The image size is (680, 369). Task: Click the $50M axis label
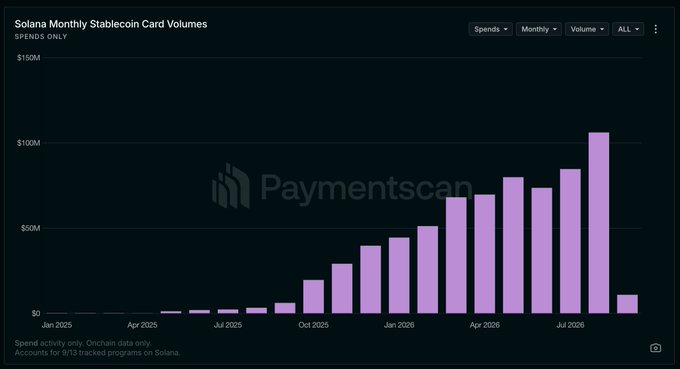[30, 228]
